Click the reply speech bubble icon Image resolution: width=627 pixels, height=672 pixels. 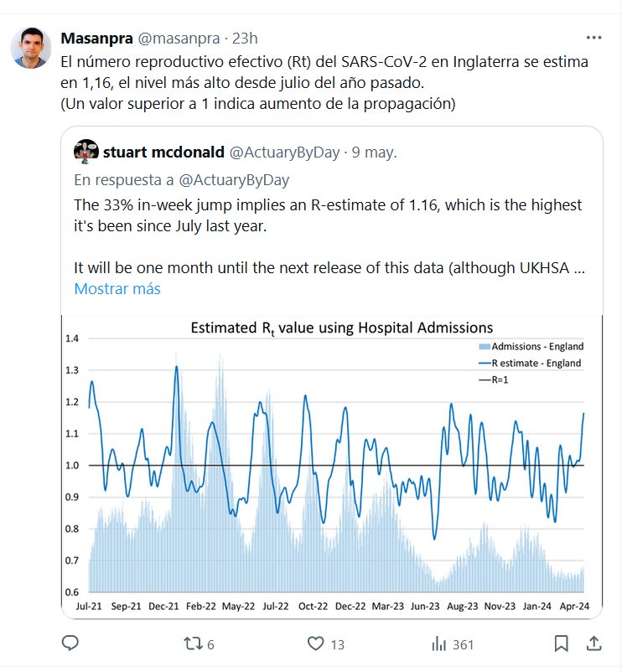(x=71, y=644)
